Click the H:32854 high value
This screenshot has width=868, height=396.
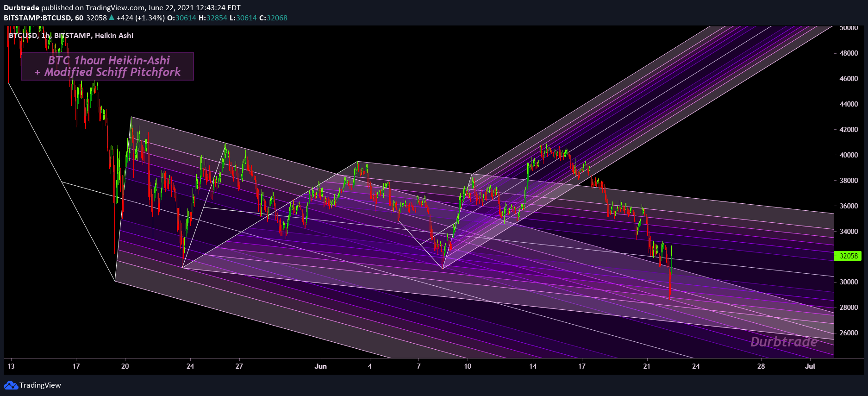click(213, 18)
